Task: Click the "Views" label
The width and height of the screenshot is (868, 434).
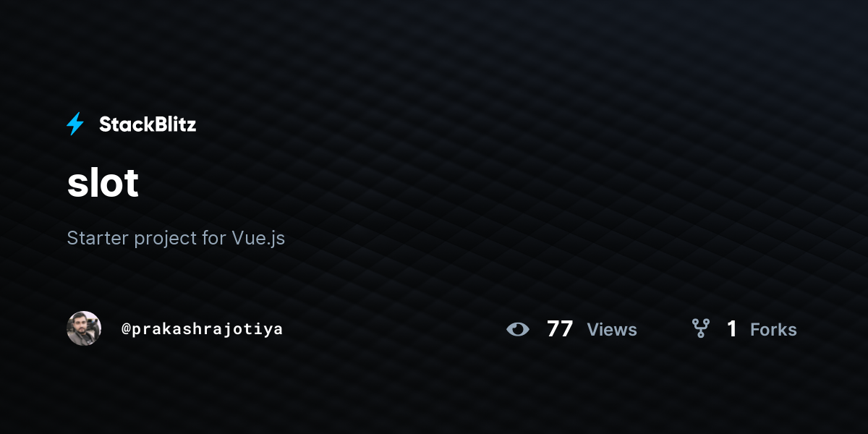Action: click(612, 330)
